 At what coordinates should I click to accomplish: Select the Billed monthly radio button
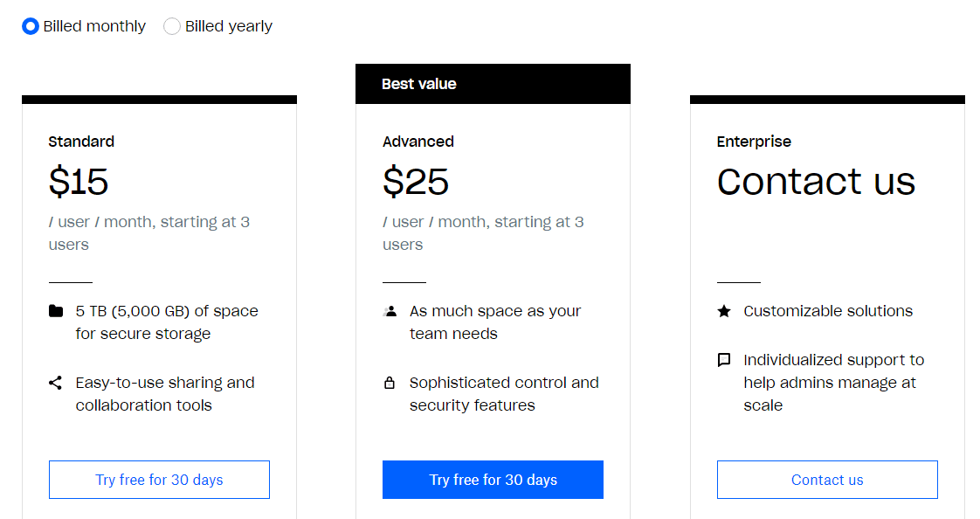point(30,26)
